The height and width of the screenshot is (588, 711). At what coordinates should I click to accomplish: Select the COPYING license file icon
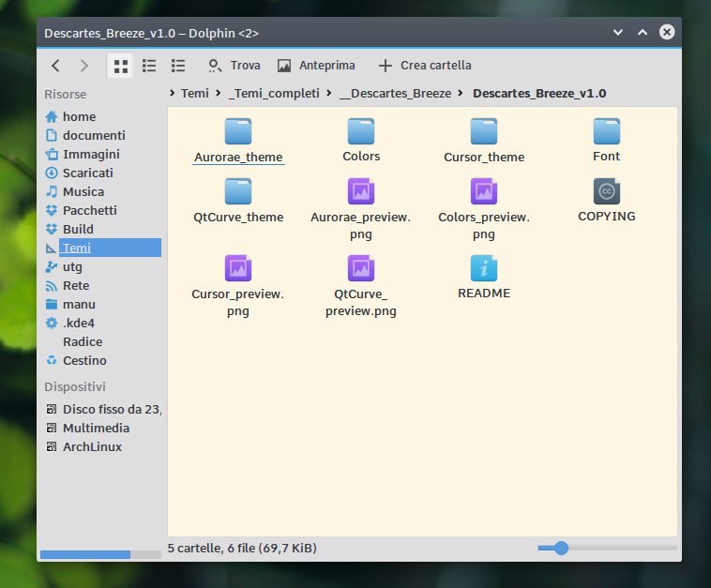coord(607,191)
